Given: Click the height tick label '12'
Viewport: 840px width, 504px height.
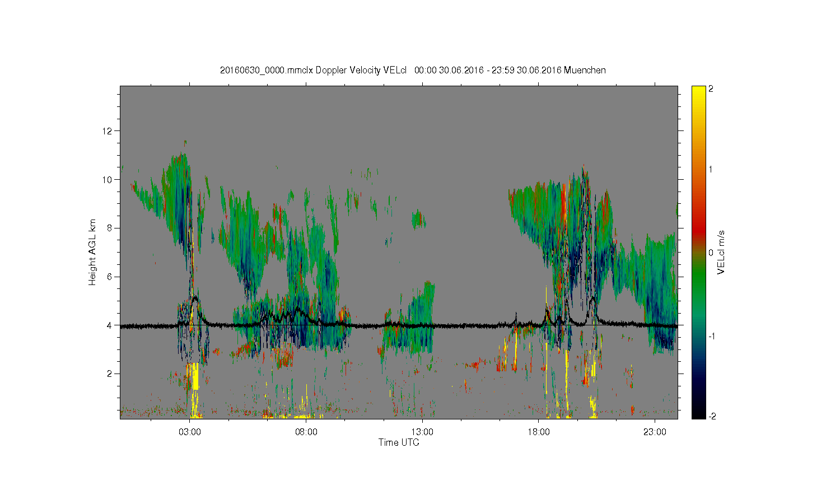Looking at the screenshot, I should coord(108,131).
